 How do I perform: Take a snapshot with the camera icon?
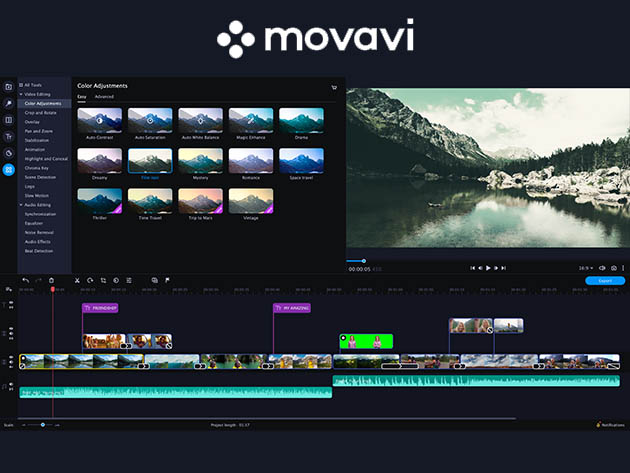point(614,268)
